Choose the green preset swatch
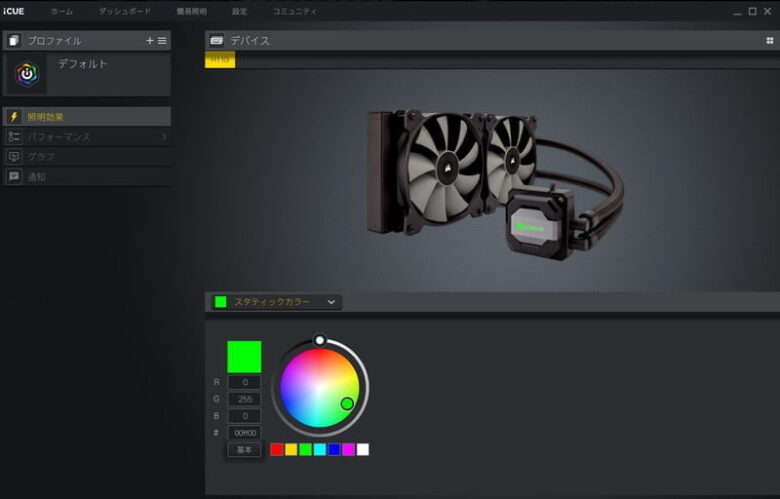The height and width of the screenshot is (499, 780). (x=305, y=450)
